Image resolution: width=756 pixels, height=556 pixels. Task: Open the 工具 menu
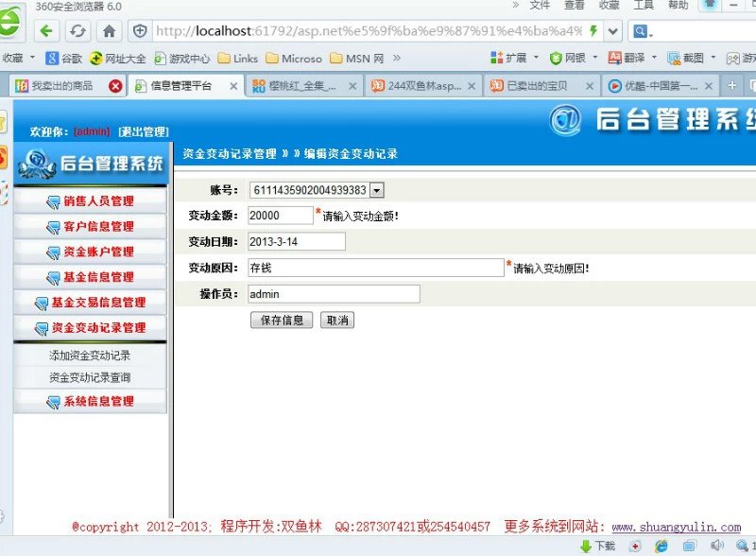click(644, 6)
